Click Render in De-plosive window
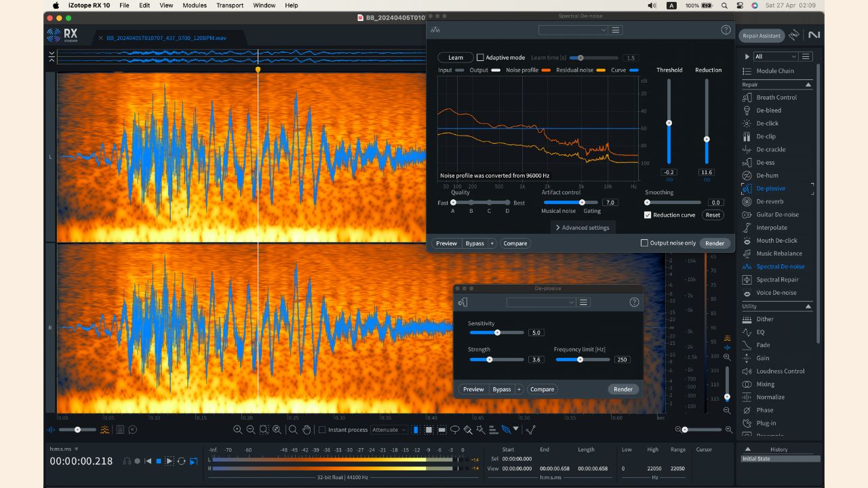Viewport: 868px width, 488px height. point(623,389)
